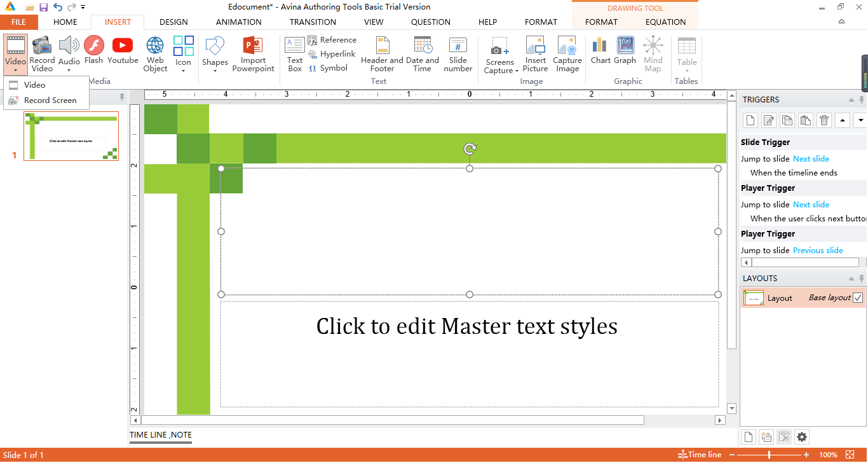
Task: Expand the Shapes dropdown
Action: (215, 70)
